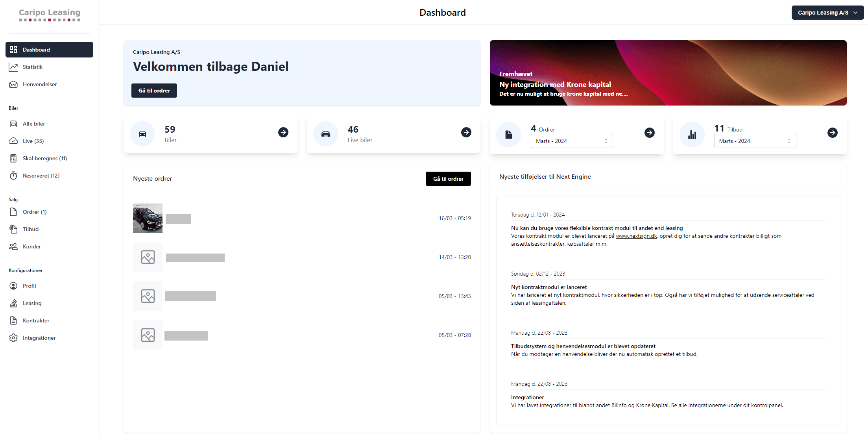Click the document icon on Ordrer card
This screenshot has width=868, height=437.
508,135
